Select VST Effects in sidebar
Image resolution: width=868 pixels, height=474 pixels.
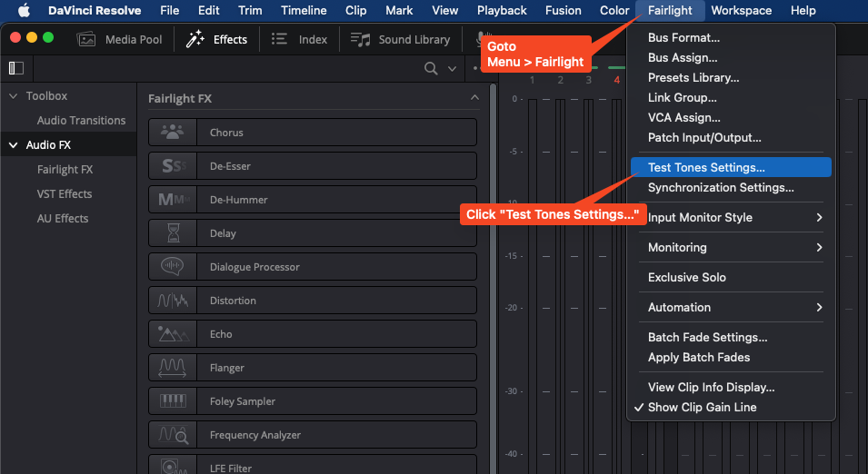pos(65,194)
